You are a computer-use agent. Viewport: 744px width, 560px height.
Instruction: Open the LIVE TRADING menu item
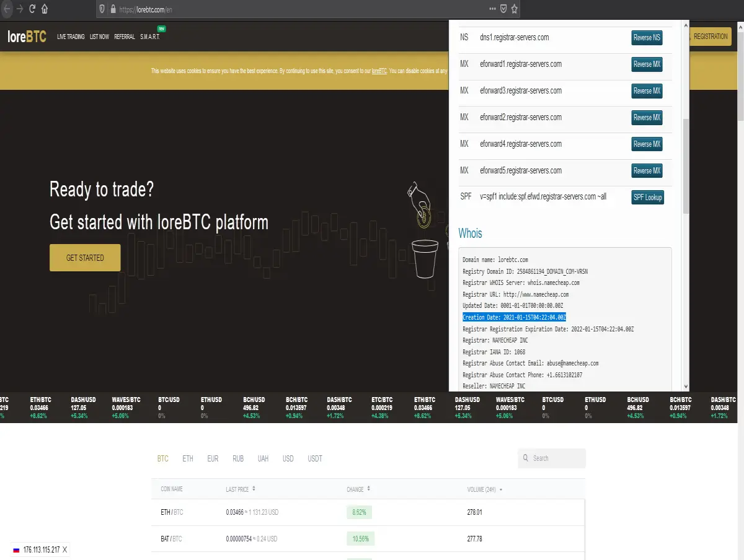point(71,37)
